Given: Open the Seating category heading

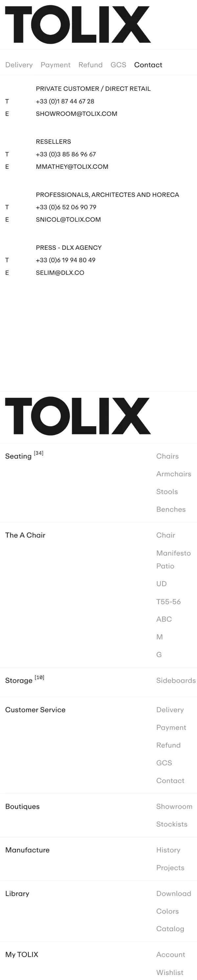Looking at the screenshot, I should click(18, 456).
